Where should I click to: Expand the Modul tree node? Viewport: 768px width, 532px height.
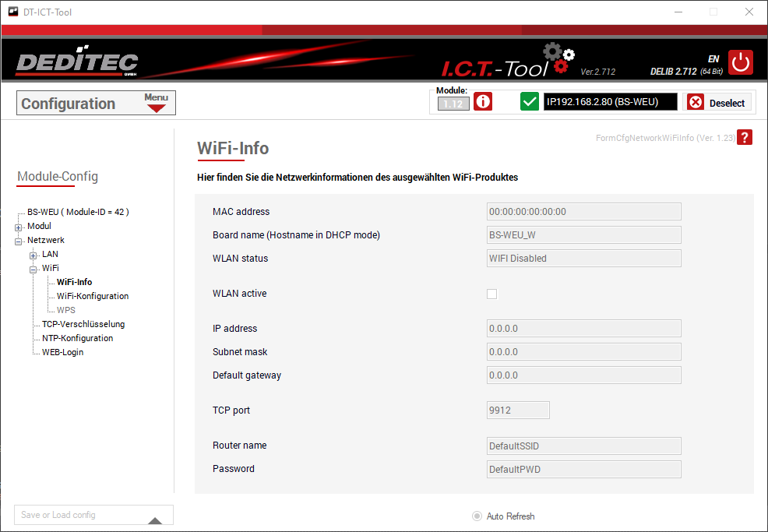[x=18, y=227]
